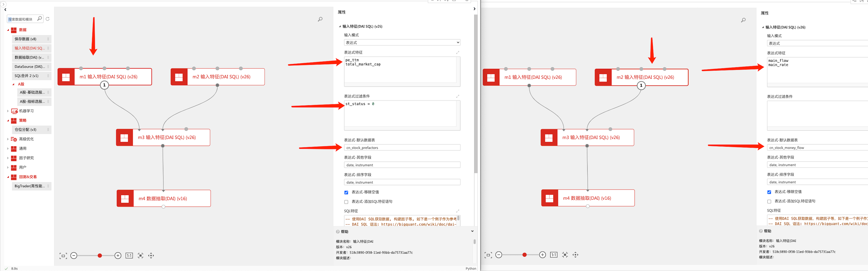The width and height of the screenshot is (868, 271).
Task: Click the zoom in plus button on left canvas
Action: [x=118, y=256]
